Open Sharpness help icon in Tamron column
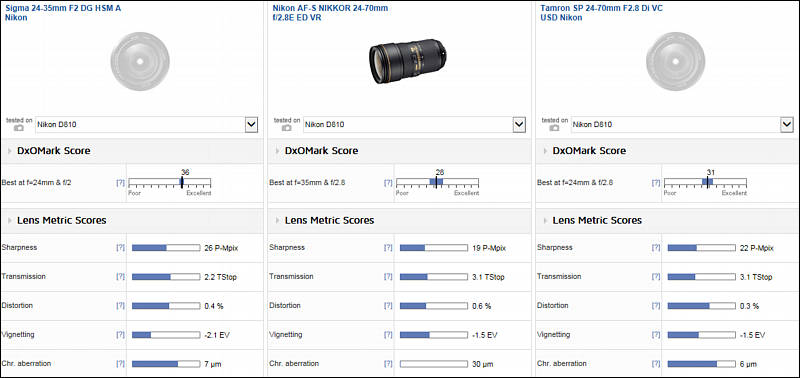800x378 pixels. pos(656,247)
